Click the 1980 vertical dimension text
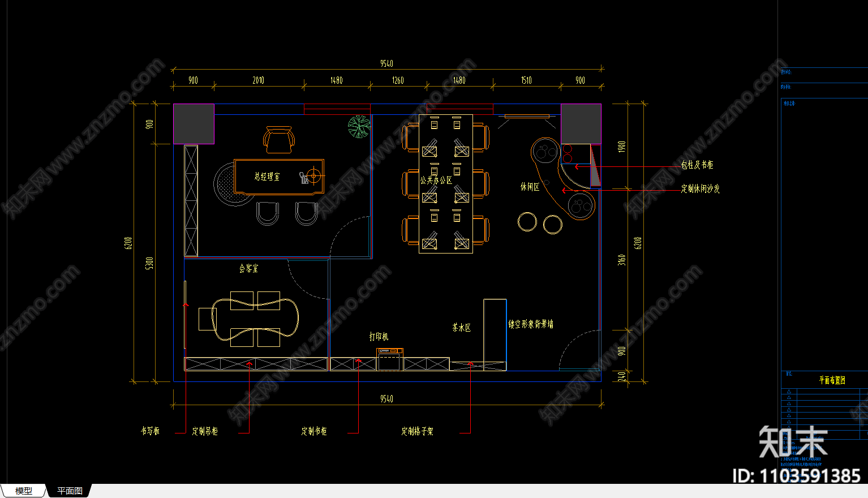 622,147
